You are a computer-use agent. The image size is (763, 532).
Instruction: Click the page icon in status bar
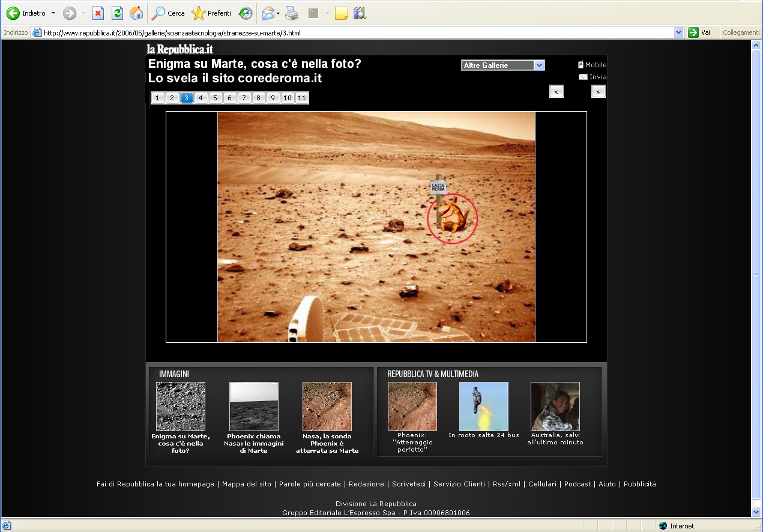7,526
